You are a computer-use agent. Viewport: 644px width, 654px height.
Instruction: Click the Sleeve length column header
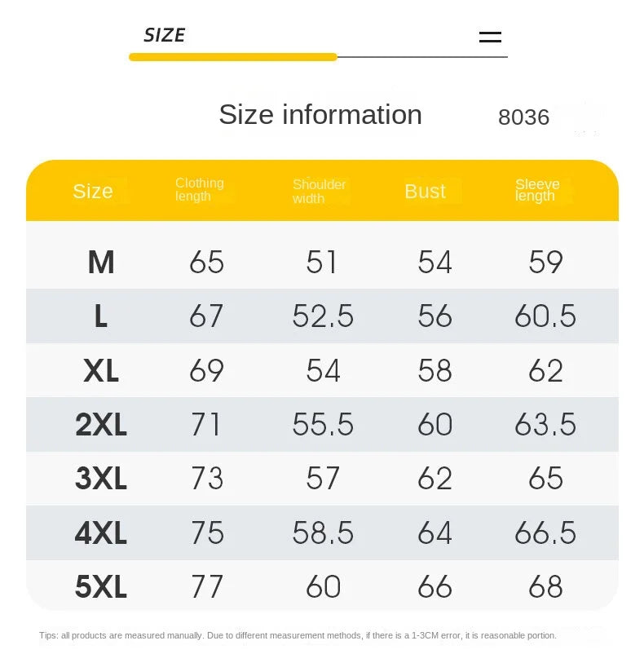(537, 190)
